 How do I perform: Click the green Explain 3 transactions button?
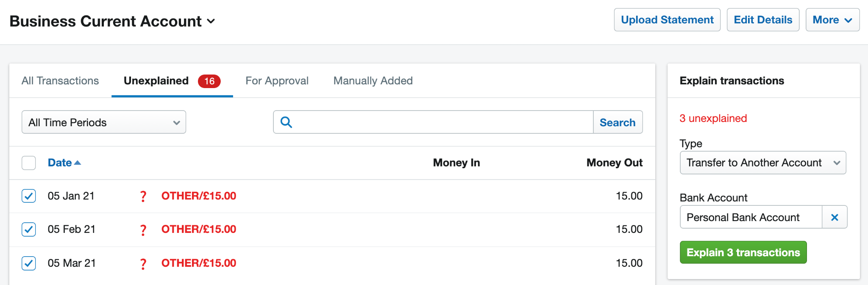coord(743,252)
